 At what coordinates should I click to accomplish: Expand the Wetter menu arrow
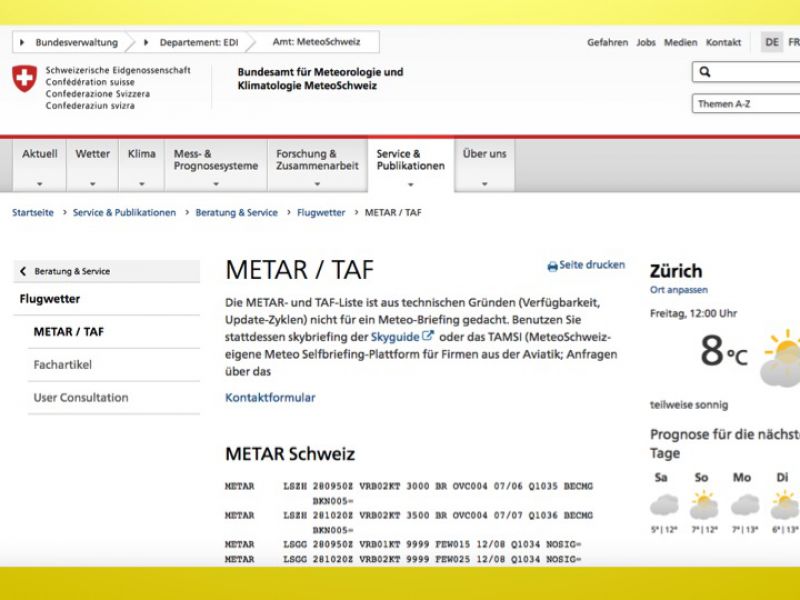pyautogui.click(x=92, y=184)
